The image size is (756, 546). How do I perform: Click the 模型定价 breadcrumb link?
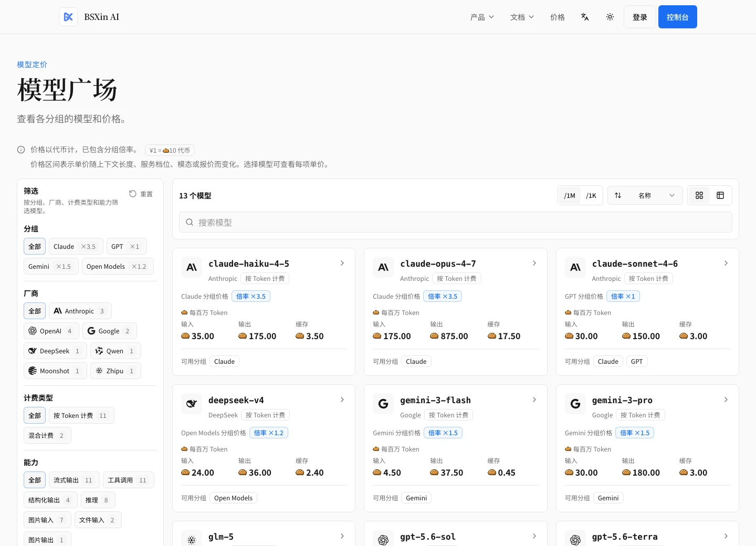click(x=32, y=65)
